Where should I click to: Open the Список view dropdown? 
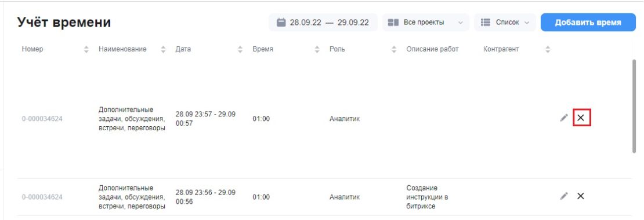tap(505, 22)
